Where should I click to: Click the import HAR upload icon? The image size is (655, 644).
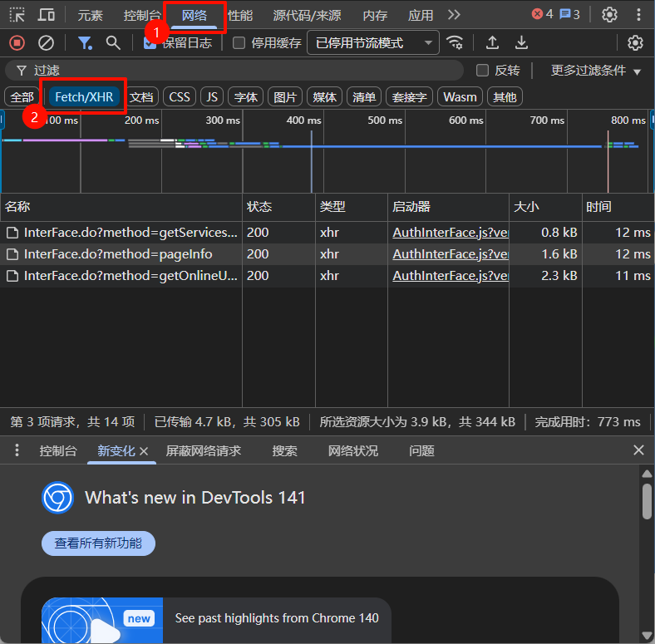coord(492,43)
